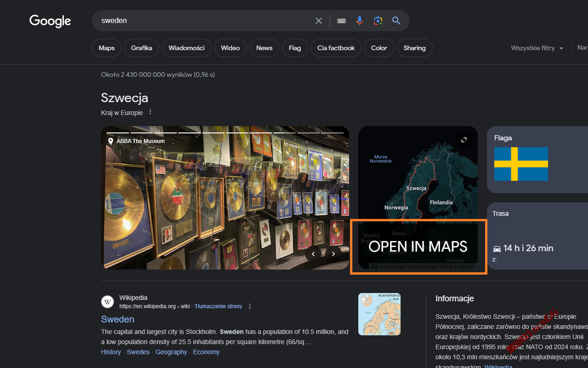
Task: Click the Google logo
Action: click(x=50, y=21)
